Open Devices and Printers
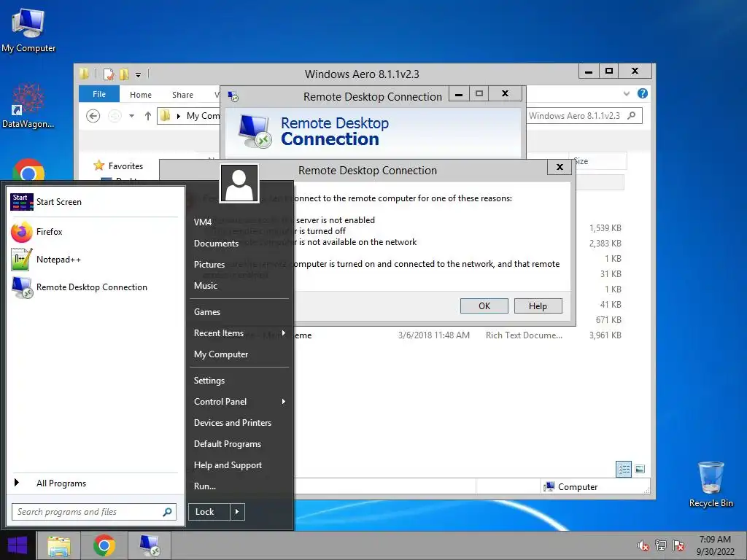747x560 pixels. click(x=239, y=423)
